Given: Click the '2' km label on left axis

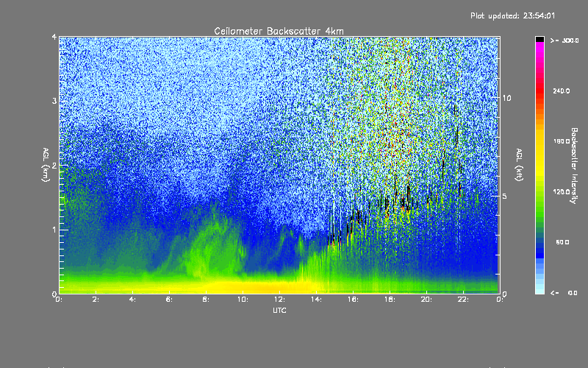Looking at the screenshot, I should [54, 165].
